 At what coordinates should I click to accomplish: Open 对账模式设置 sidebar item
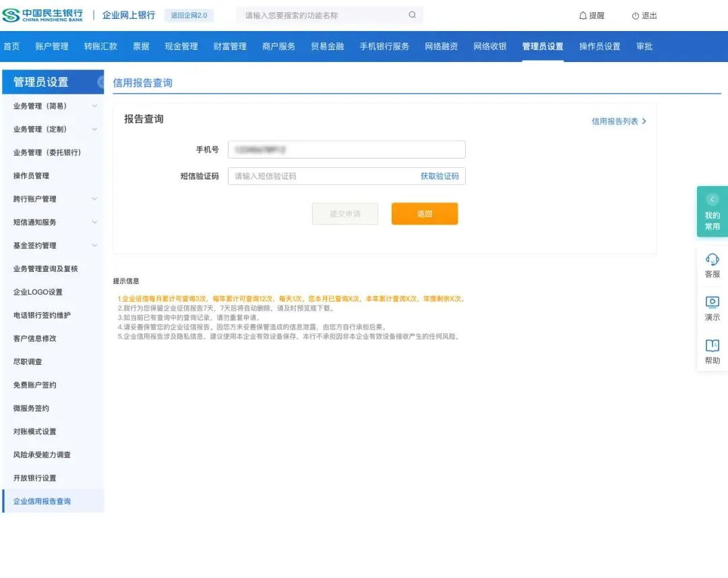coord(53,431)
